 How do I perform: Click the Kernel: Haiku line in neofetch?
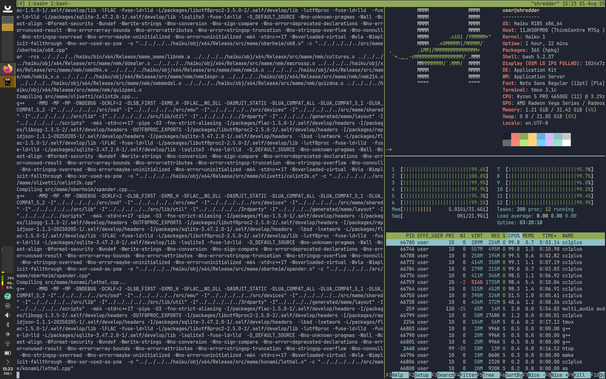524,37
